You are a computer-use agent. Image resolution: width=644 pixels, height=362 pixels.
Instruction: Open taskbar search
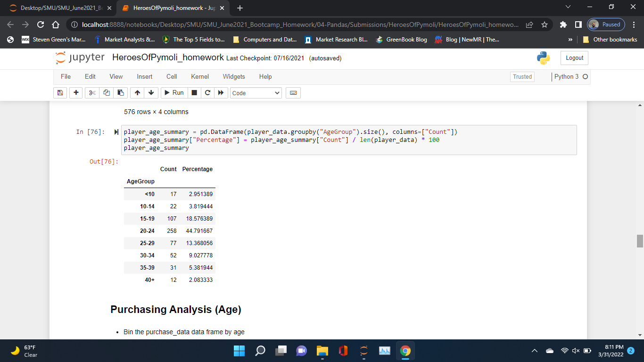click(260, 351)
